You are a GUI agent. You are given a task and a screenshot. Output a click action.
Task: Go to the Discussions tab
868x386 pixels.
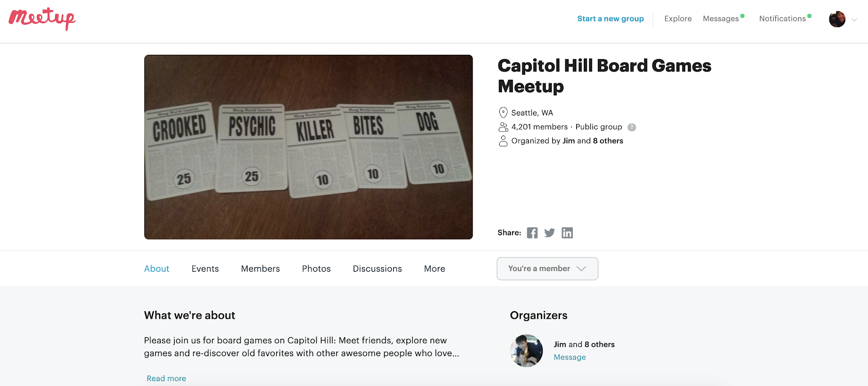point(377,268)
